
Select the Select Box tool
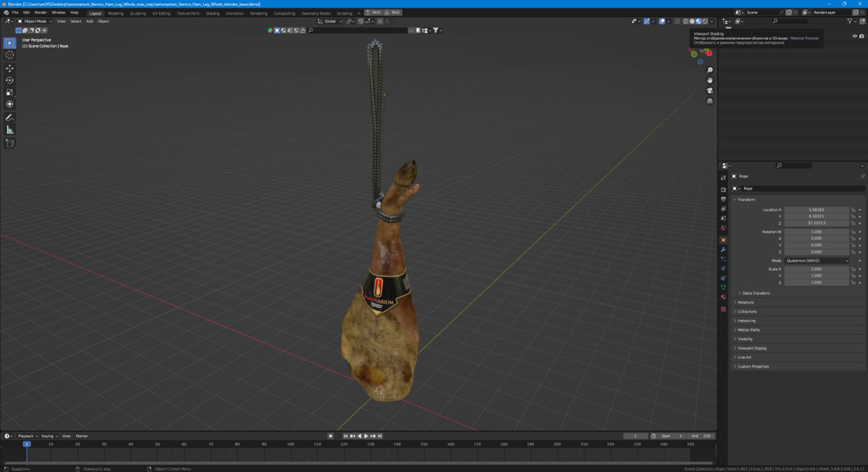point(9,43)
